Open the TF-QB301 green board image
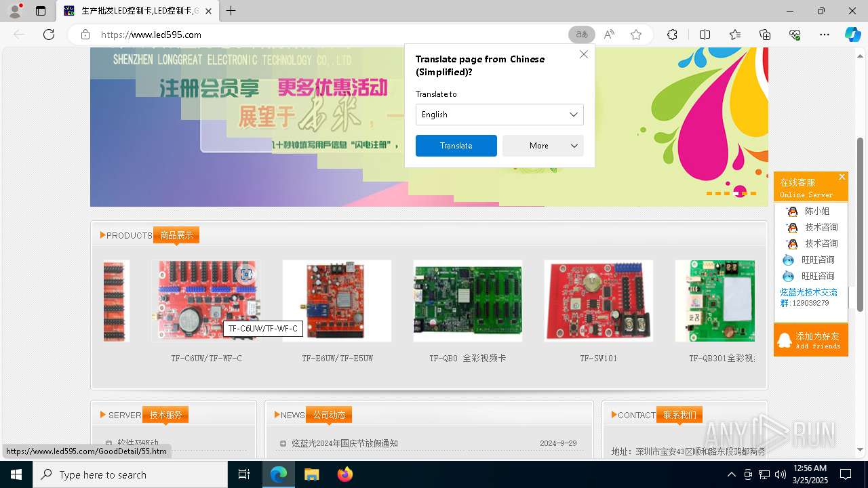This screenshot has width=868, height=488. 715,301
